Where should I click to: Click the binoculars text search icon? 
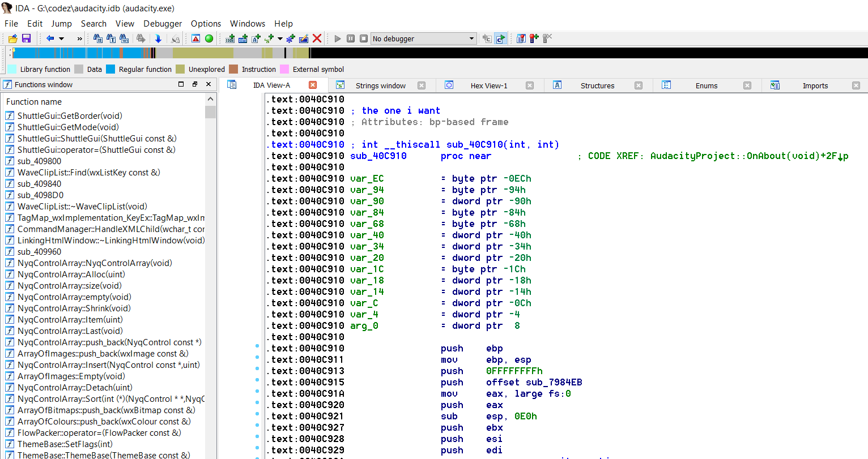pos(111,38)
